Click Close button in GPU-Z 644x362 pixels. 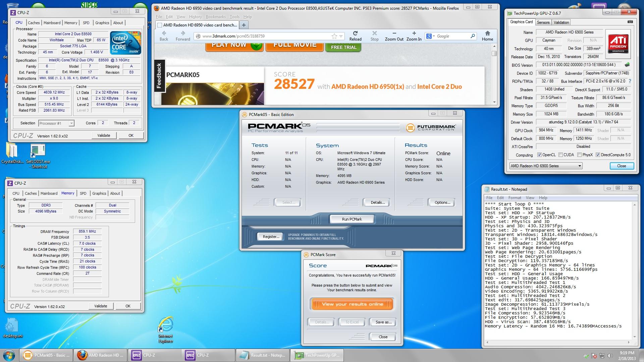[x=622, y=166]
